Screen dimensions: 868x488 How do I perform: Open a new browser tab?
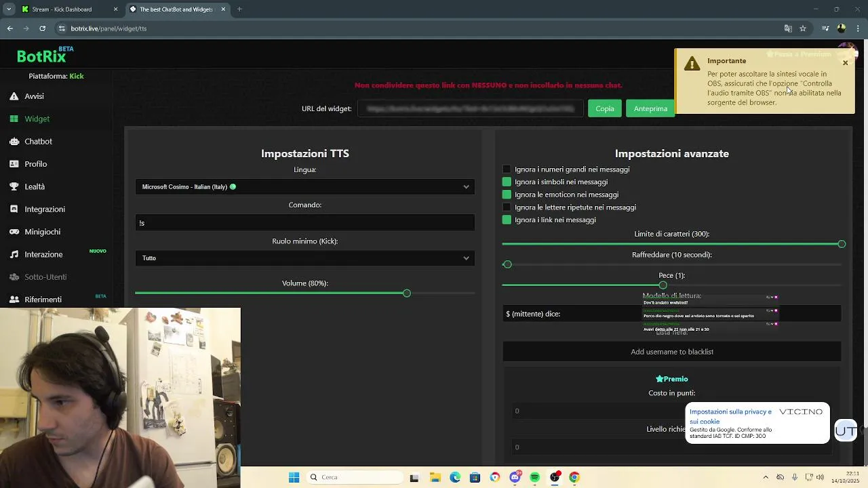click(239, 9)
